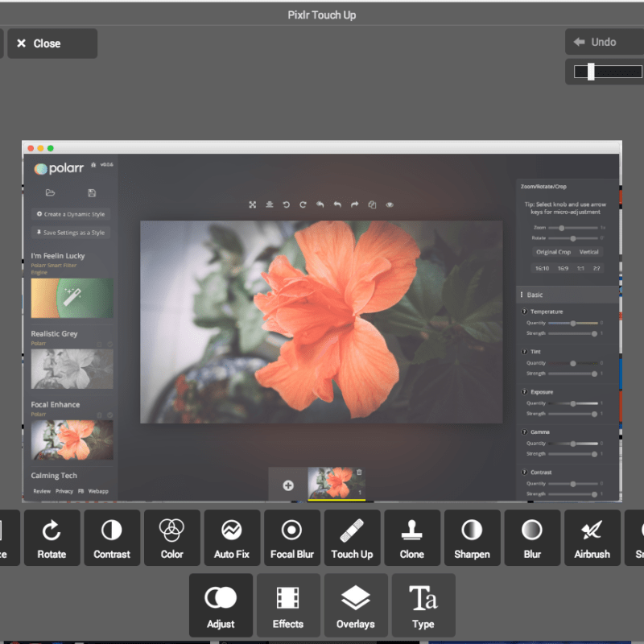Click the home icon beside the Polarr logo
Image resolution: width=644 pixels, height=644 pixels.
coord(93,165)
